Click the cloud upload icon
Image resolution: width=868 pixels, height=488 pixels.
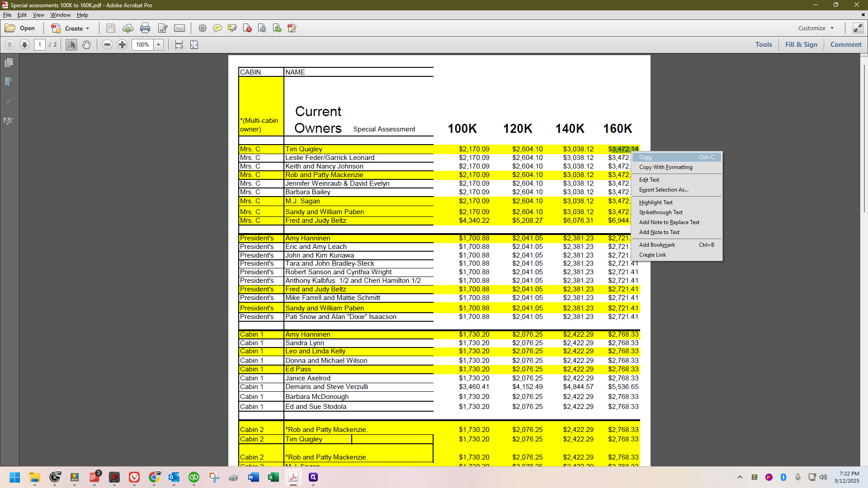[128, 28]
